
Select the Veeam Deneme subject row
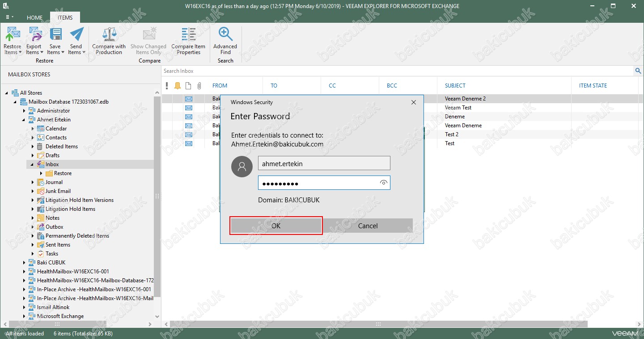point(463,126)
